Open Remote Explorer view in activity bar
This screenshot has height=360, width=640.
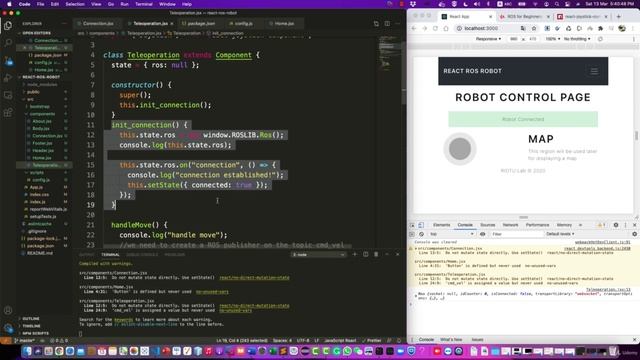coord(8,95)
